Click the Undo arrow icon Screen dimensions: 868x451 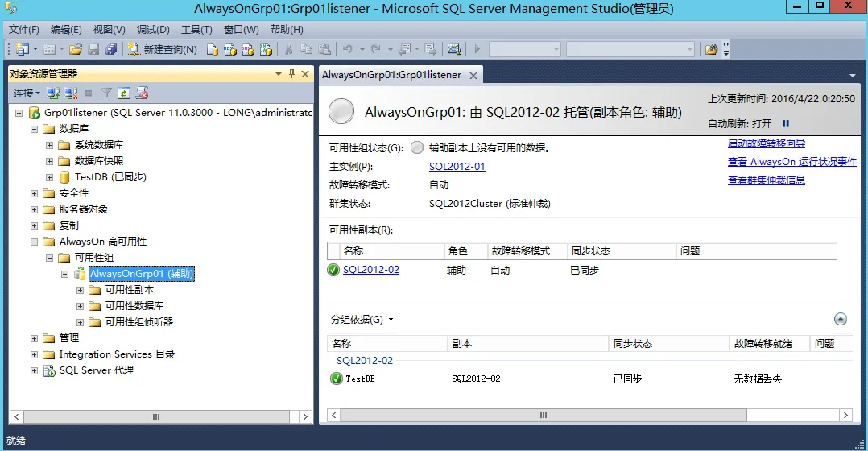point(348,49)
